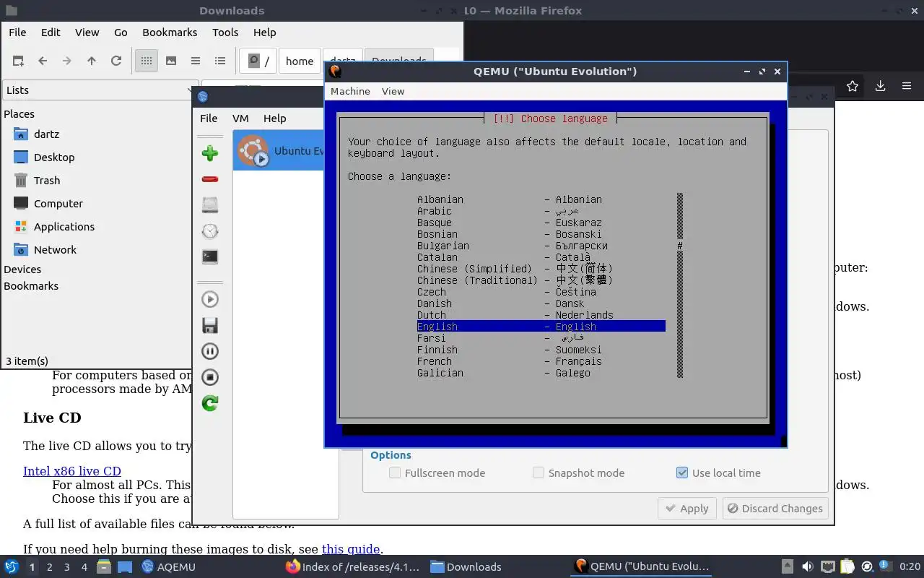Open Intel x86 live CD link
This screenshot has width=924, height=578.
tap(72, 471)
